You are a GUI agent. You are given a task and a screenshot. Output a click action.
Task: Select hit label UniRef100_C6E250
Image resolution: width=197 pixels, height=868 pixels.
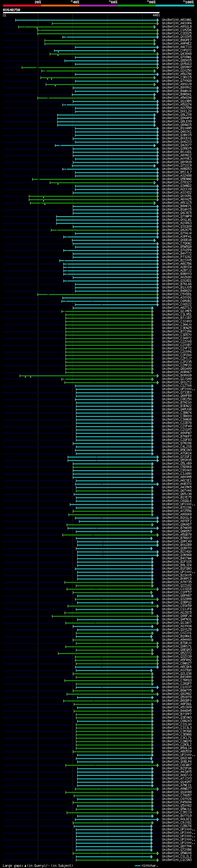click(177, 399)
